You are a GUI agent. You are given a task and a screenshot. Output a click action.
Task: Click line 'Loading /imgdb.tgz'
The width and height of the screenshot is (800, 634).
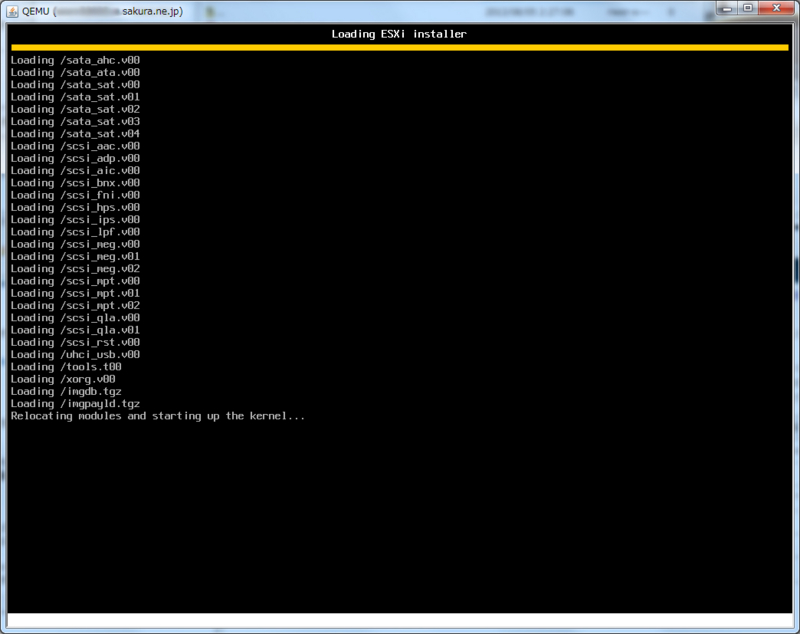66,391
